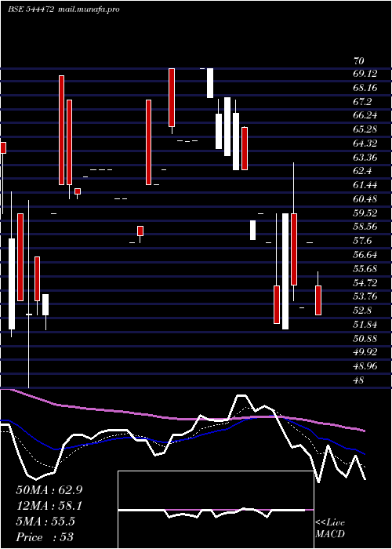Click the 60.48 price axis label
The image size is (392, 549).
[x=365, y=199]
